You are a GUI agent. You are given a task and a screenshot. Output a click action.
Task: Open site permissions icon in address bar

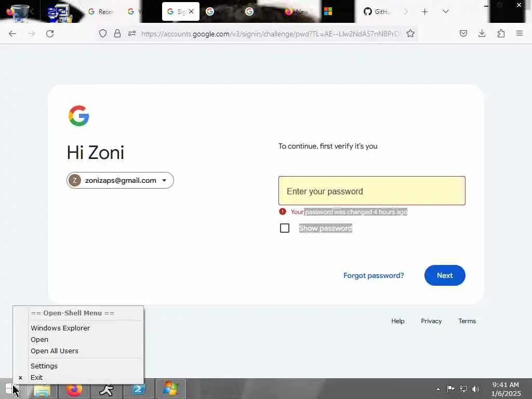click(132, 33)
